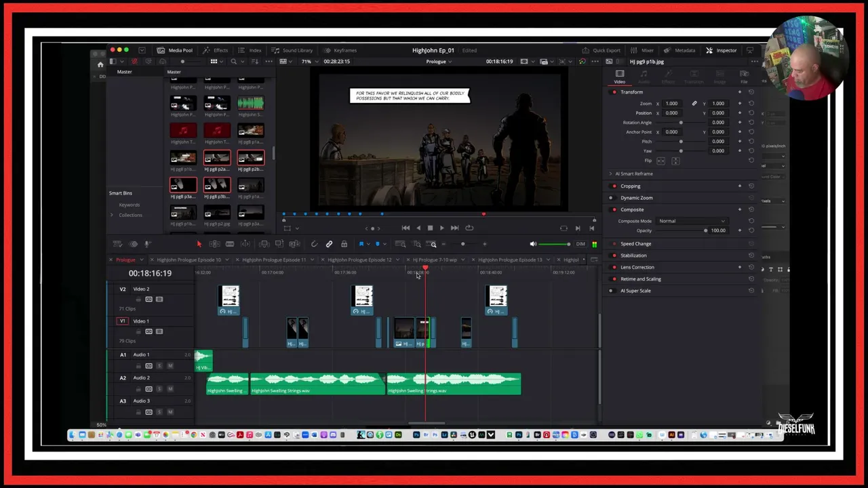
Task: Toggle timeline snapping magnet icon
Action: click(314, 244)
